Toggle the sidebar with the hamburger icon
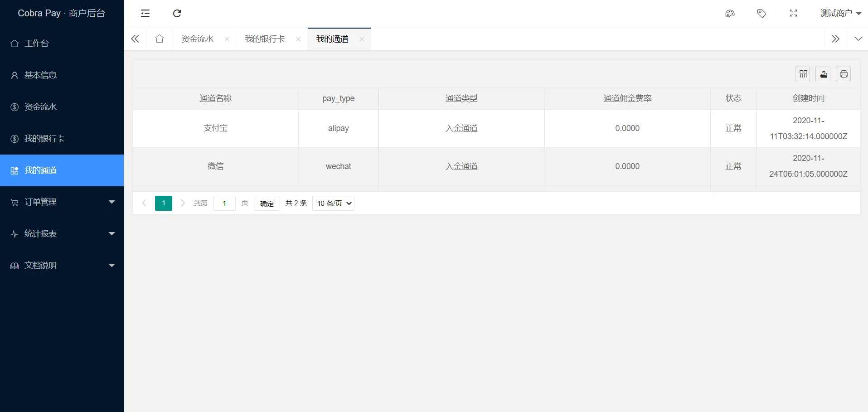The image size is (868, 412). (x=145, y=13)
